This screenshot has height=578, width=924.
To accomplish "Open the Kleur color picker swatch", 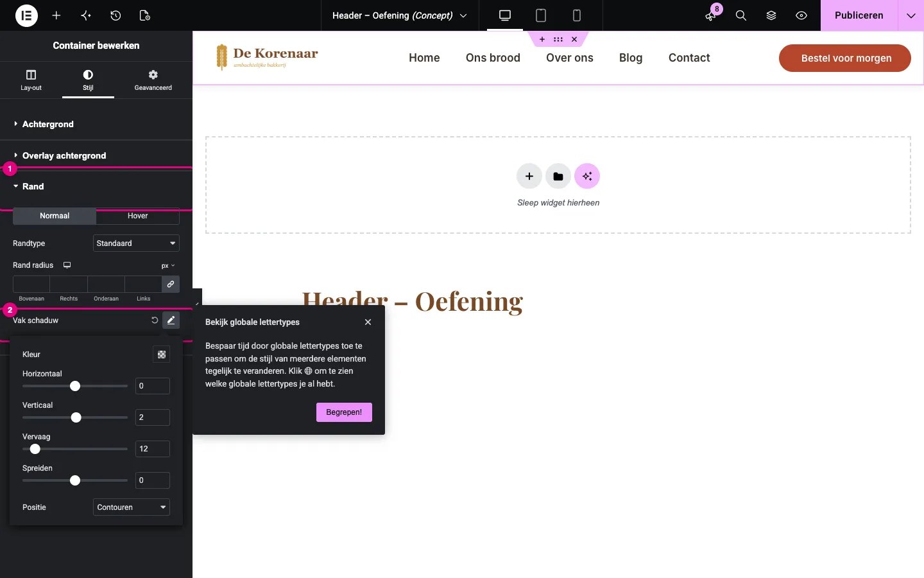I will point(162,355).
